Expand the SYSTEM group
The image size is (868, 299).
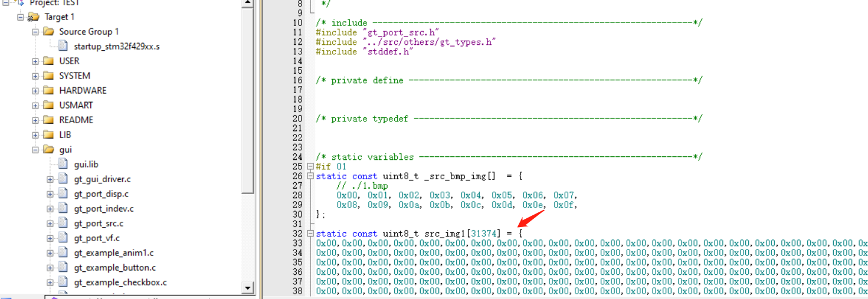pos(35,76)
